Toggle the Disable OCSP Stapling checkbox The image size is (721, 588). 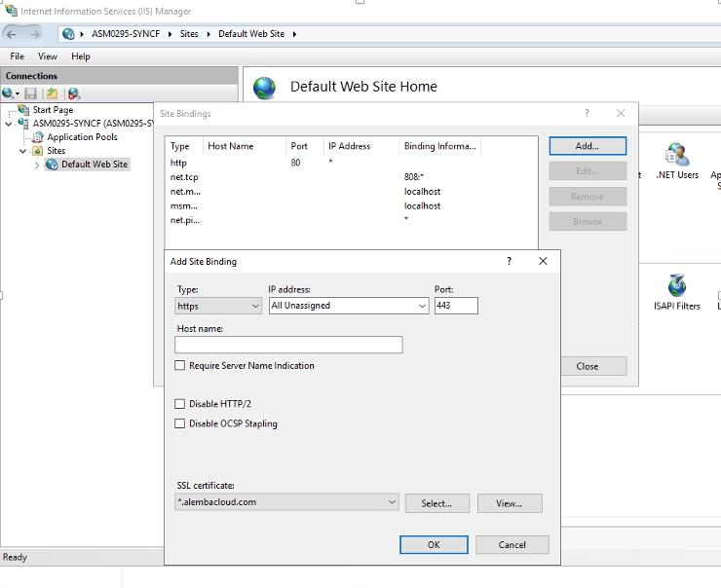pyautogui.click(x=179, y=424)
